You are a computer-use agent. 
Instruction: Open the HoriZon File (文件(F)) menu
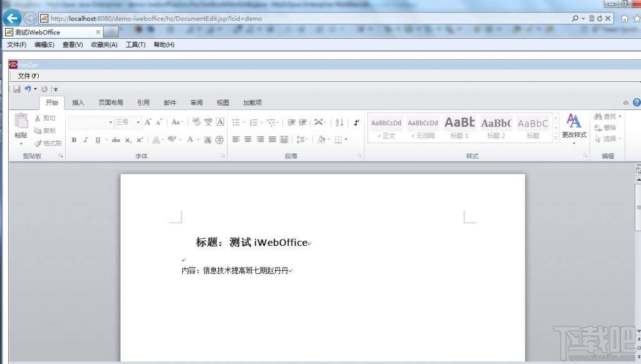coord(28,76)
